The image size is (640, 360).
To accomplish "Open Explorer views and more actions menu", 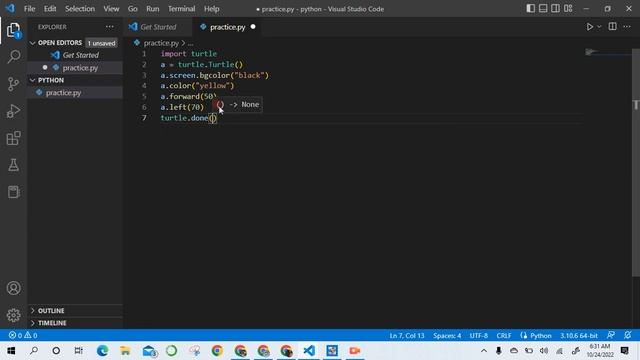I will point(110,27).
